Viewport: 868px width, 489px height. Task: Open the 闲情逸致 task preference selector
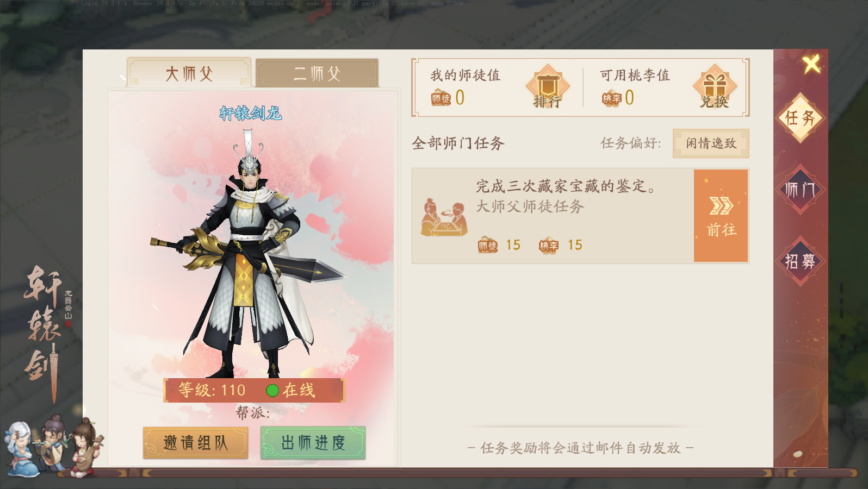coord(711,143)
